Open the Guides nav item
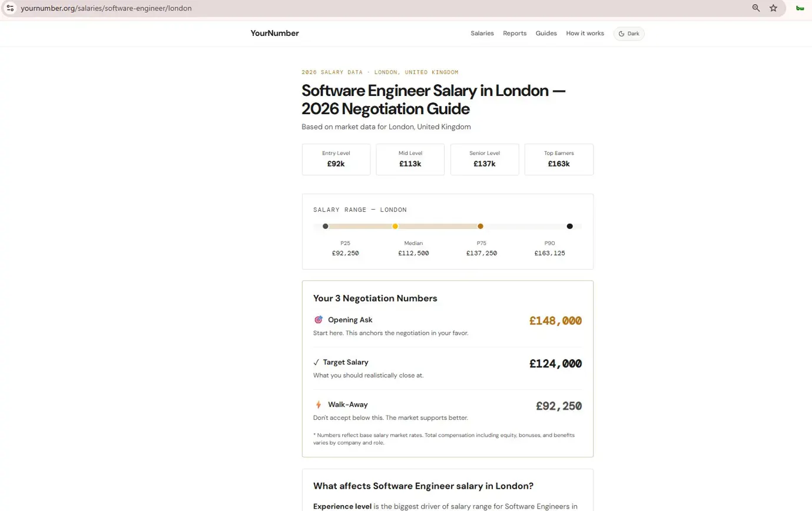812x511 pixels. point(546,34)
